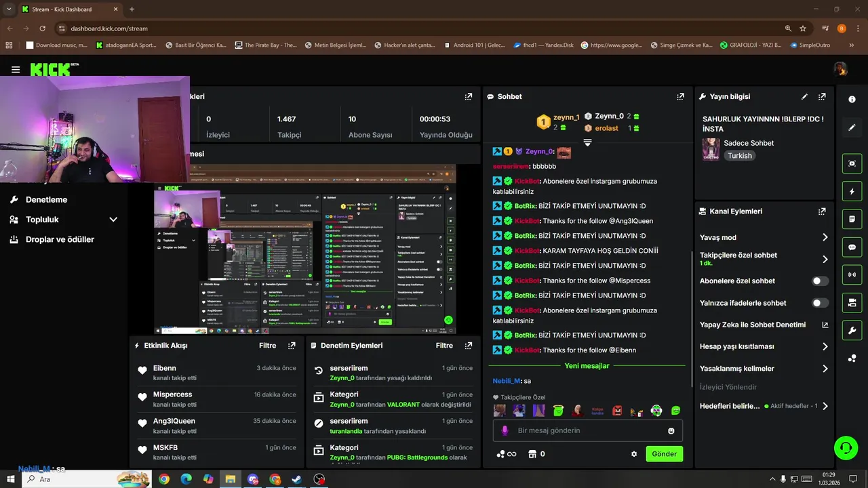Click the Windows Start button

(x=11, y=479)
